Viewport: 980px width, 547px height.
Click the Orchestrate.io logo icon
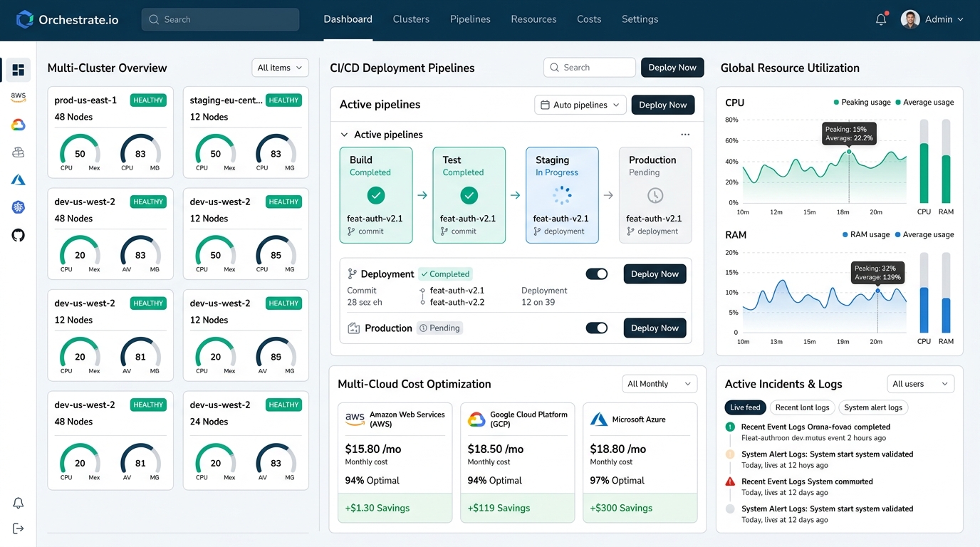click(x=25, y=19)
